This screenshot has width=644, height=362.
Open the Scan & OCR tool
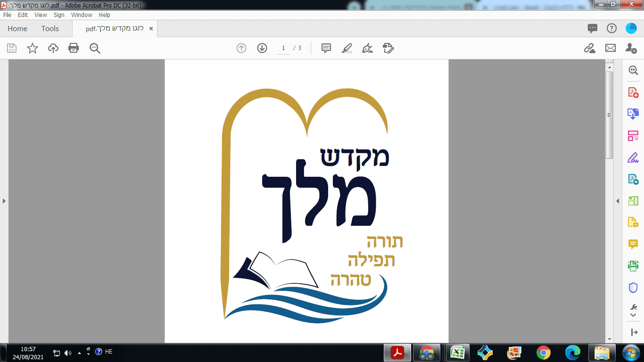click(x=633, y=266)
